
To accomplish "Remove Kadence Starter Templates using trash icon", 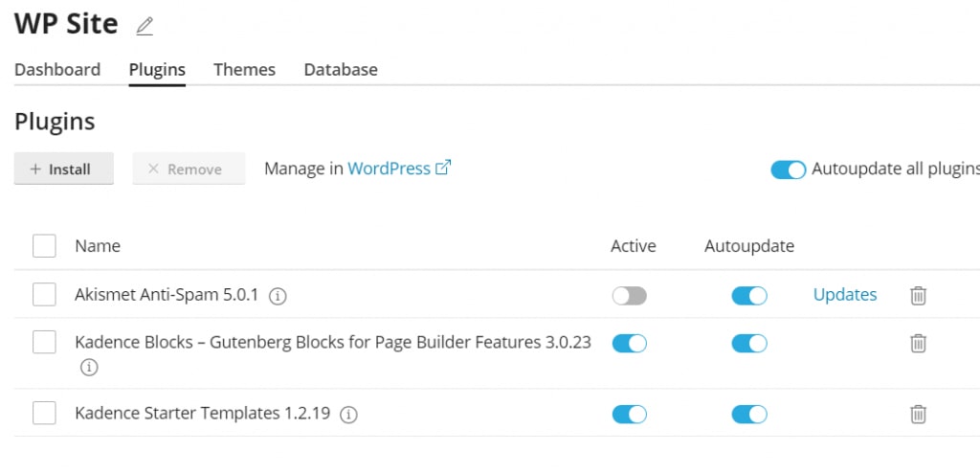I will tap(918, 414).
